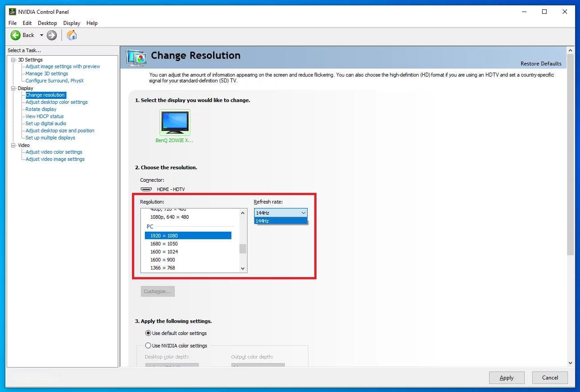Select the 1600 × 900 resolution
This screenshot has width=580, height=392.
[x=163, y=260]
